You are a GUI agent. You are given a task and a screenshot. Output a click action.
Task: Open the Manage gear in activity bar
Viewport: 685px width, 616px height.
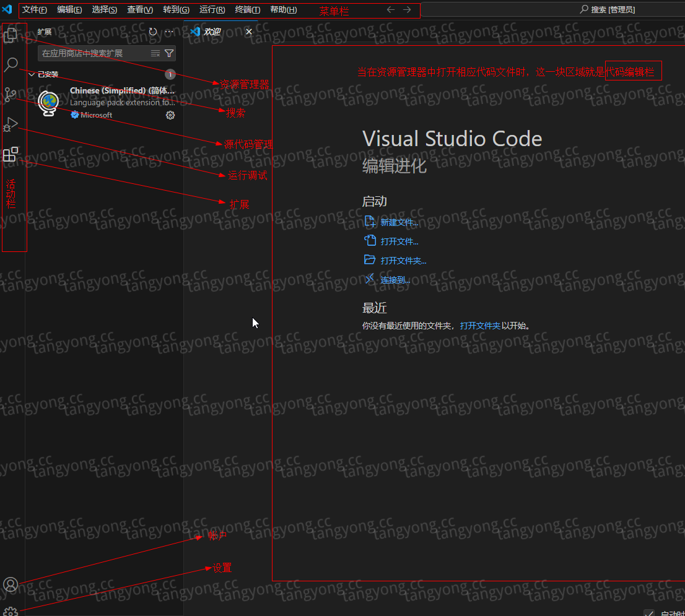click(11, 611)
